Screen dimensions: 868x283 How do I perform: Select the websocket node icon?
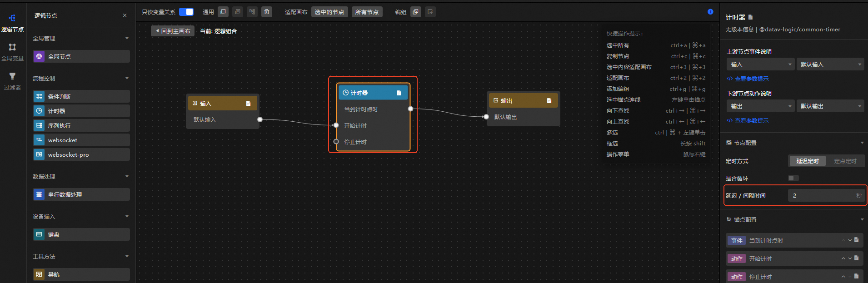(x=39, y=140)
